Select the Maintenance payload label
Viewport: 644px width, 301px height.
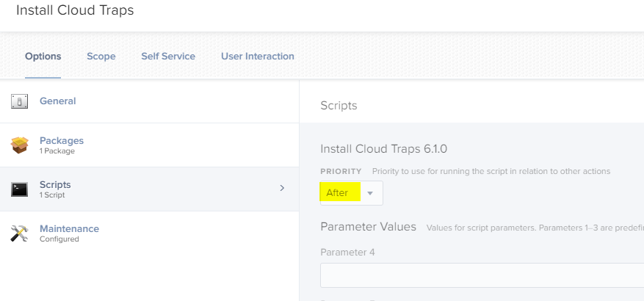coord(69,228)
